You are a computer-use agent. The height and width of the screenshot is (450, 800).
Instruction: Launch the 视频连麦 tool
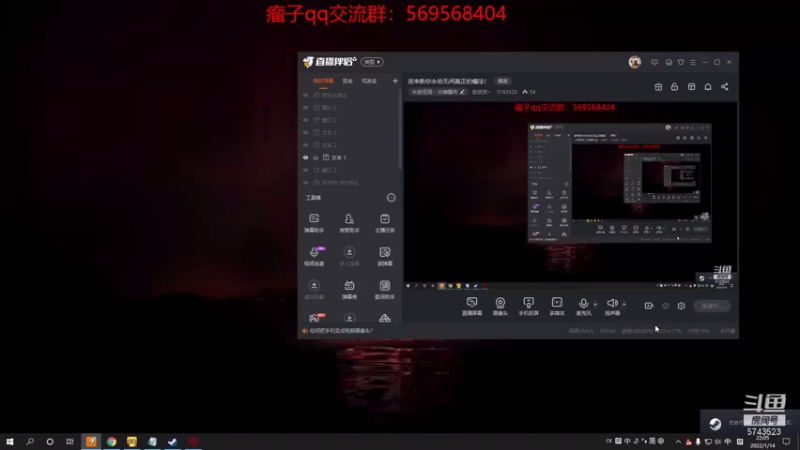pyautogui.click(x=314, y=256)
